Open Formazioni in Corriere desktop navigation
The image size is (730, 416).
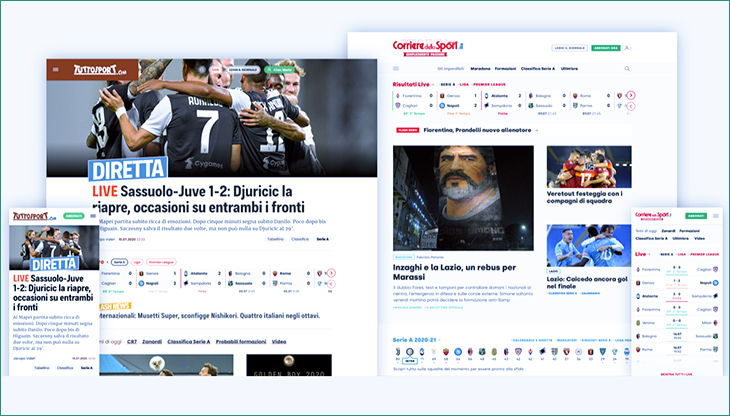[x=505, y=68]
